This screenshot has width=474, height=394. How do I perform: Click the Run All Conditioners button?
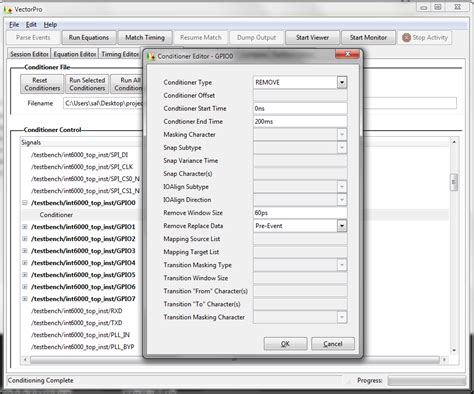pyautogui.click(x=127, y=84)
